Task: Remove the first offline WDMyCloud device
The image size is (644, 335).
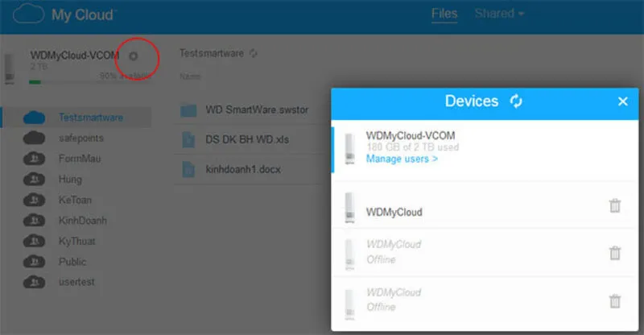Action: tap(615, 253)
